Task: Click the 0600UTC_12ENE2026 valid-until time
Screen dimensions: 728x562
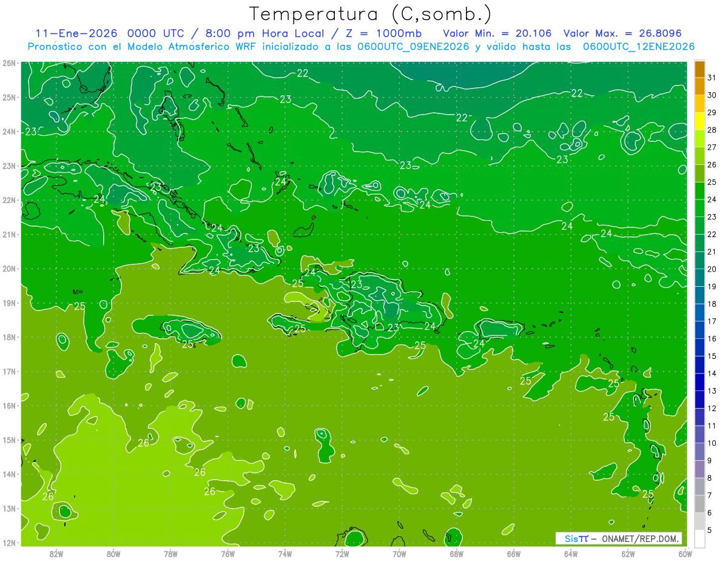Action: pyautogui.click(x=639, y=47)
